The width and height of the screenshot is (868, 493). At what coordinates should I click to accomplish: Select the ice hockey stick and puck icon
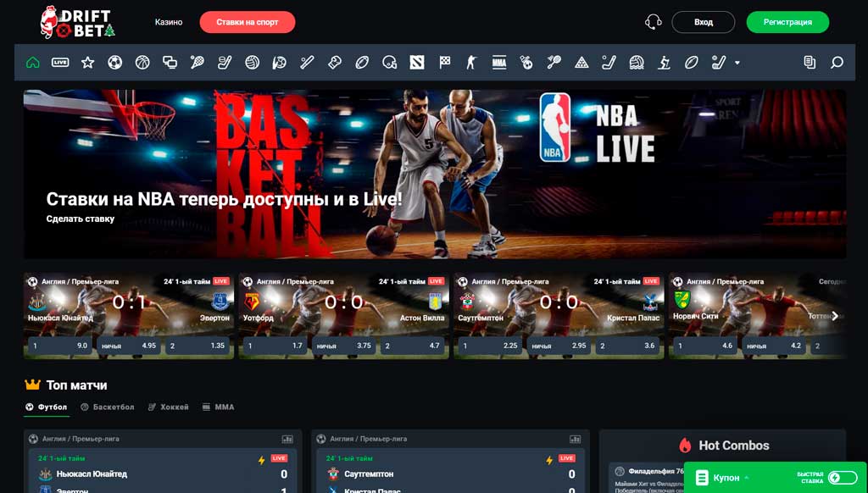(225, 63)
